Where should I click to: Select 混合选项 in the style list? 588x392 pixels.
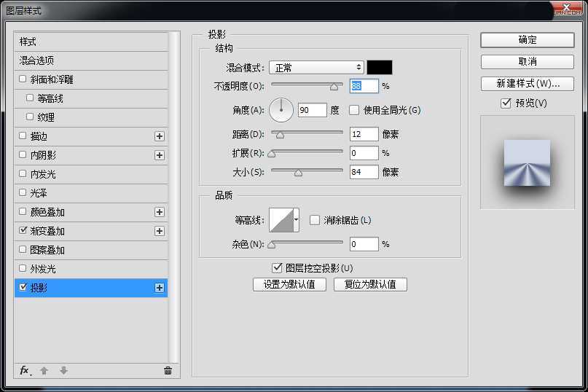click(x=36, y=60)
